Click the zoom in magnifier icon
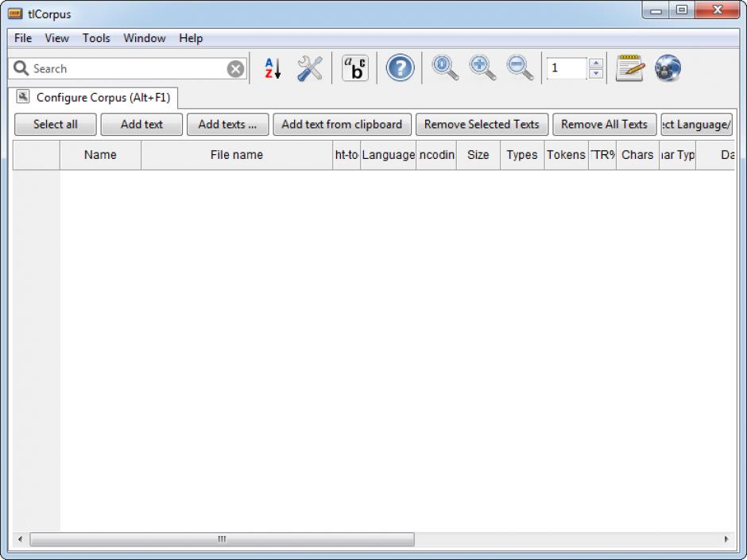Screen dimensions: 747x560 pos(482,68)
